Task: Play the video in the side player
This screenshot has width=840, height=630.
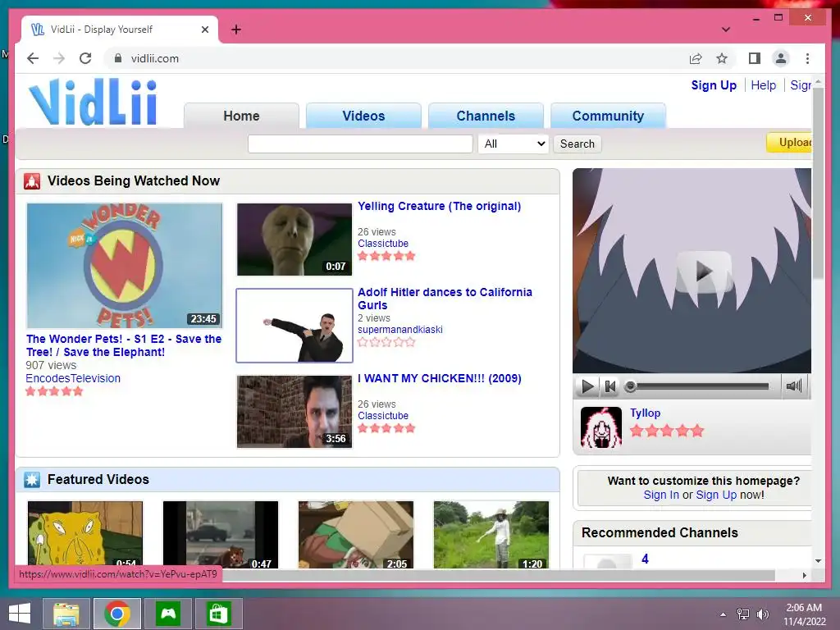Action: [x=587, y=386]
